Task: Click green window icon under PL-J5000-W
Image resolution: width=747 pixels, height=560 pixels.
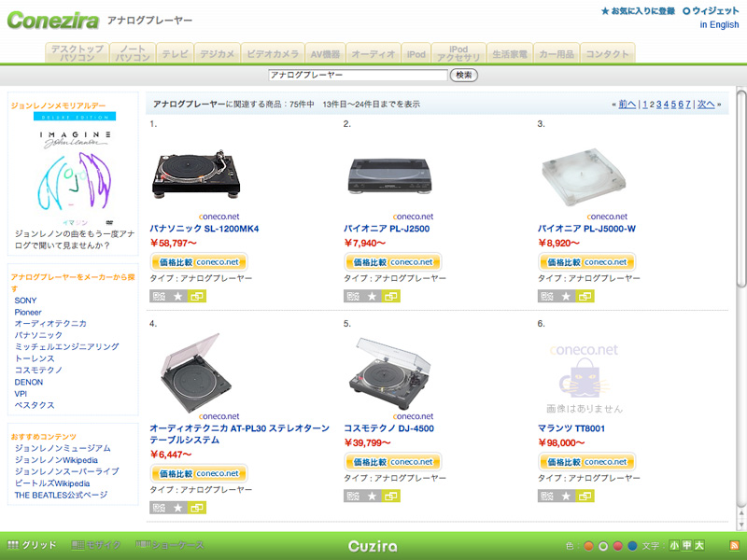Action: [585, 296]
